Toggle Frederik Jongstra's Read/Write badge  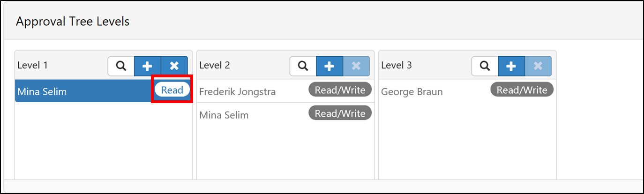pos(340,90)
